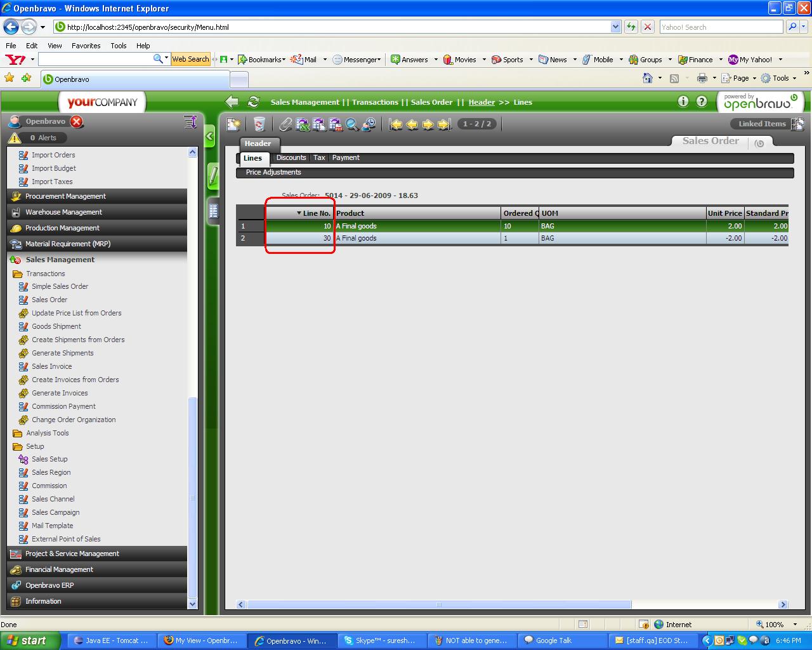Click the Openbravo refresh icon
Viewport: 812px width, 650px height.
254,102
